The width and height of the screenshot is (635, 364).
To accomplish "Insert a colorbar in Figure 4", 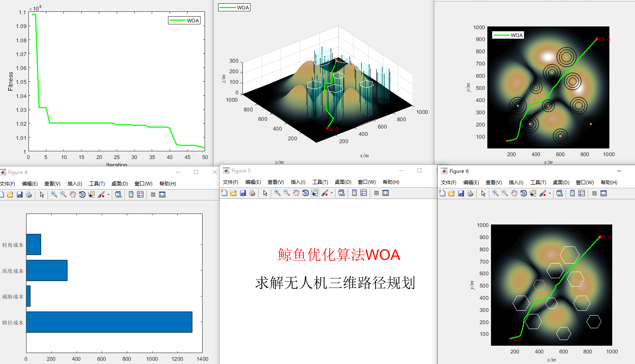I will coord(131,195).
